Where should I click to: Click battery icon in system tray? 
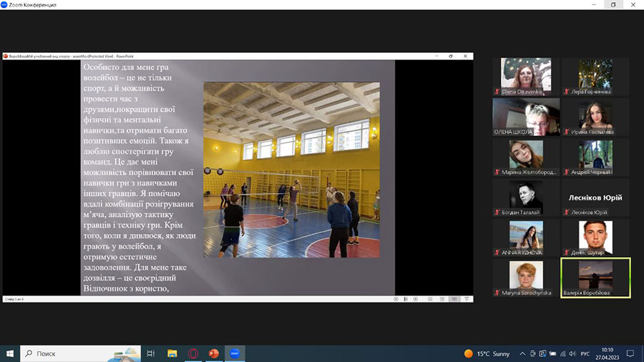553,354
